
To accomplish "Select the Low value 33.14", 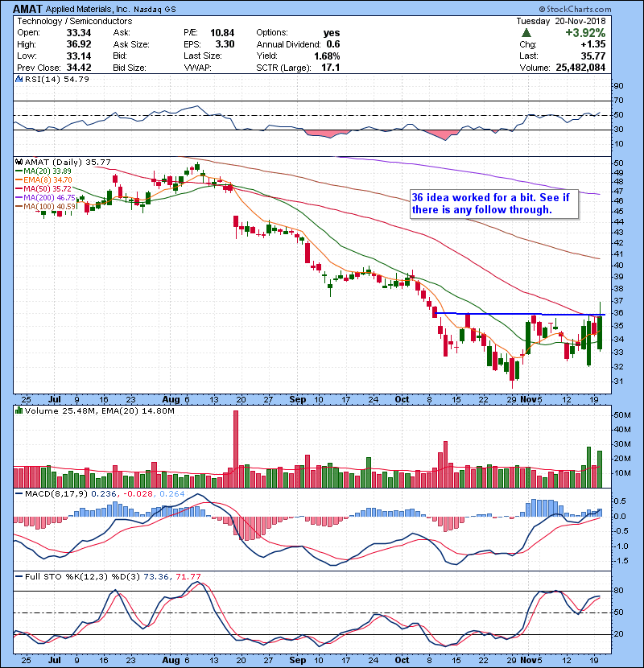I will point(79,56).
